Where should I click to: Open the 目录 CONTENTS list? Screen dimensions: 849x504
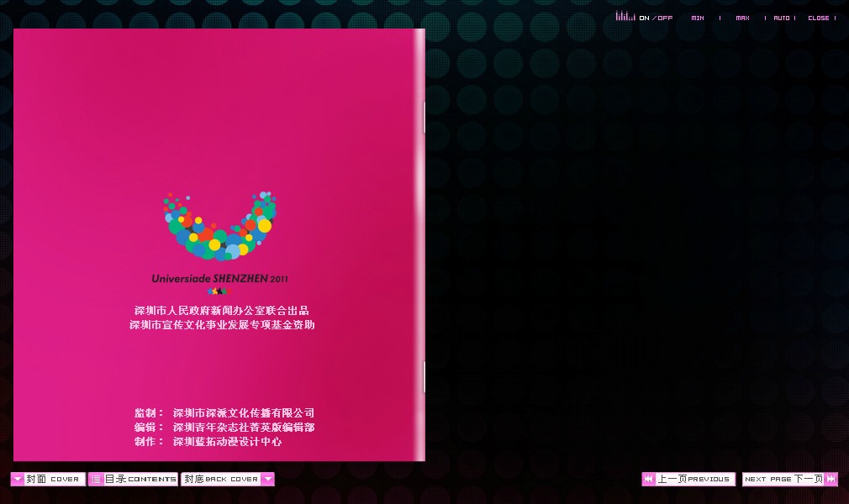(133, 479)
